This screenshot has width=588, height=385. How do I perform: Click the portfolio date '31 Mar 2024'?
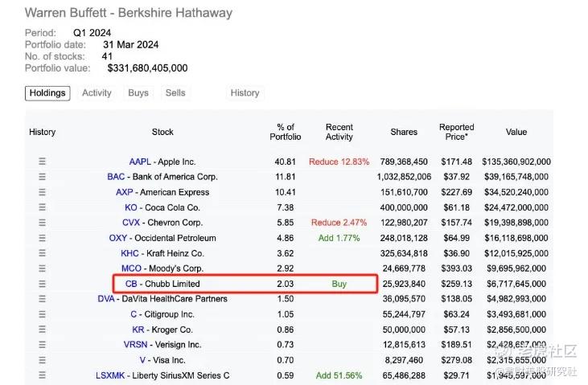pyautogui.click(x=131, y=45)
